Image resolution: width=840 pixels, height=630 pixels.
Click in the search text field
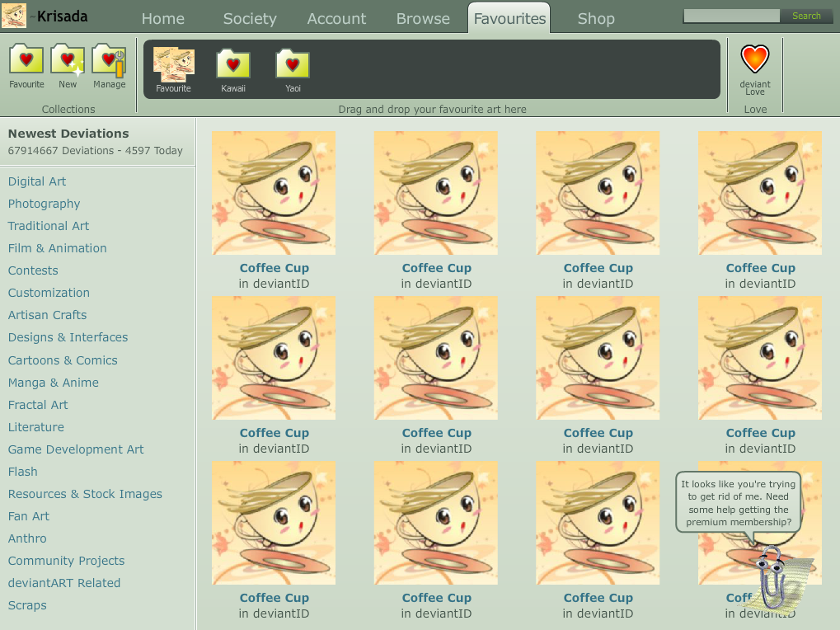click(731, 16)
